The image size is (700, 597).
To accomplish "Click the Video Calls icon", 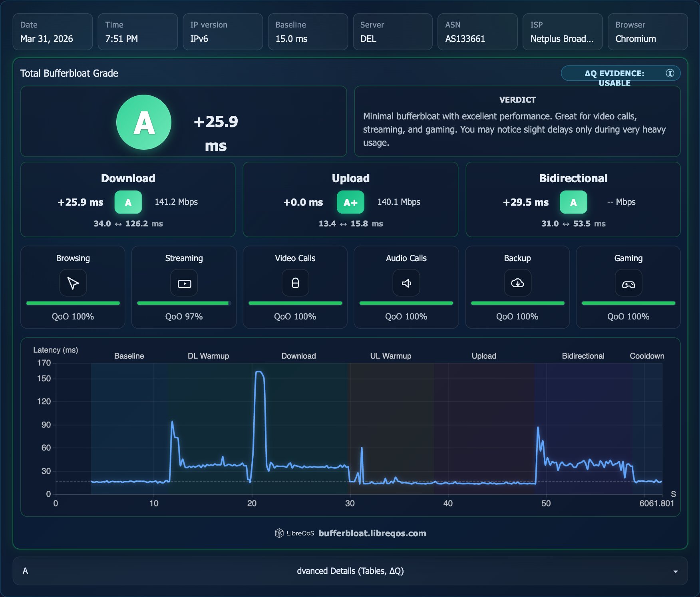I will pos(295,283).
